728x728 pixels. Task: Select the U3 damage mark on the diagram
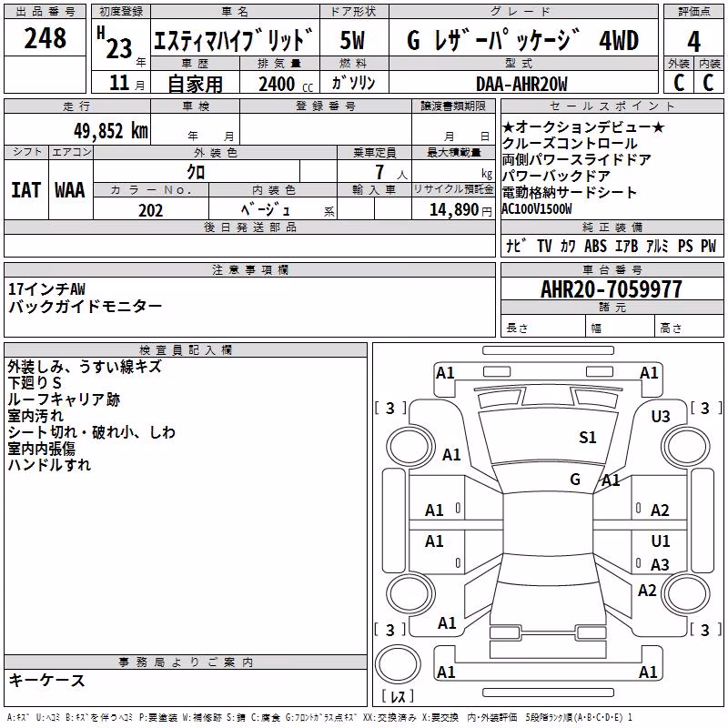tap(661, 417)
